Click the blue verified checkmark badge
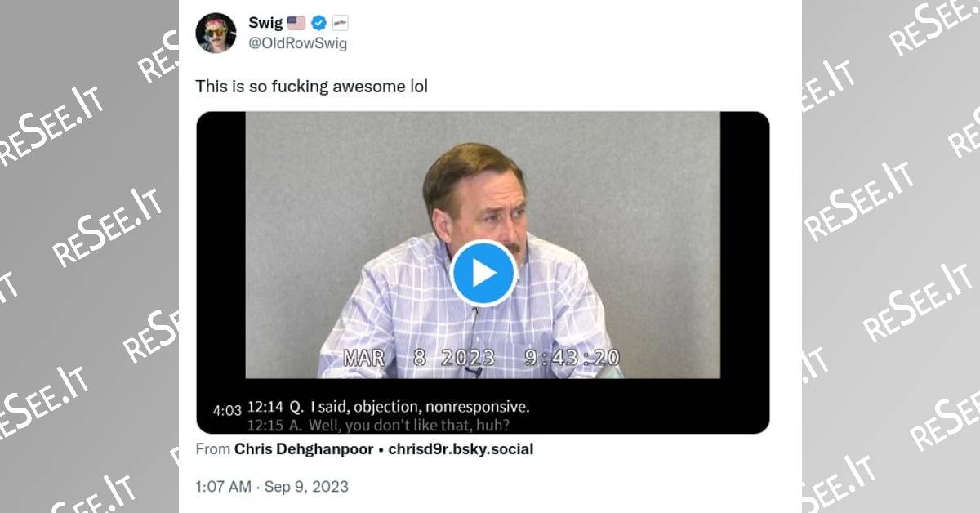This screenshot has width=980, height=513. (x=319, y=23)
